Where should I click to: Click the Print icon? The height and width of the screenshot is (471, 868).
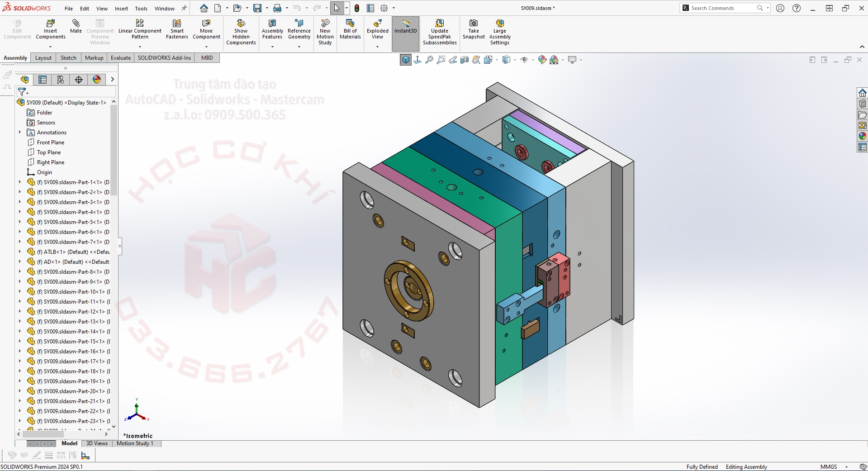[277, 8]
